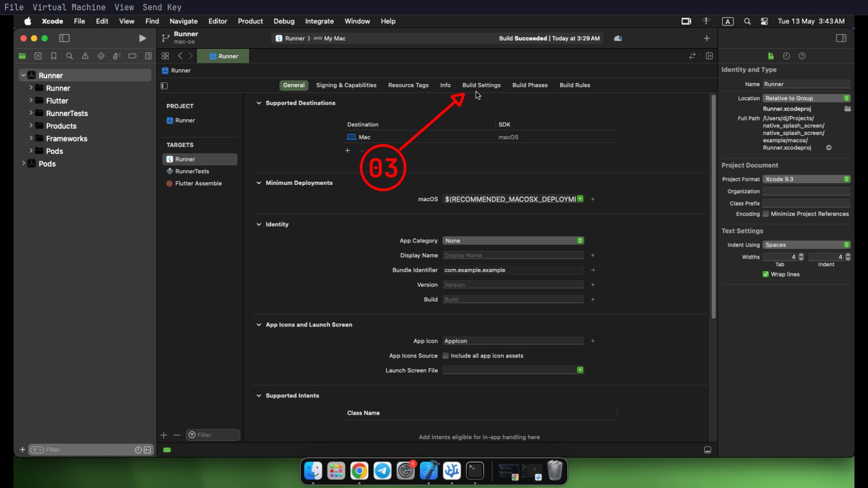Click the editor options swap-arrows icon
Screen dimensions: 868x488
coord(692,56)
